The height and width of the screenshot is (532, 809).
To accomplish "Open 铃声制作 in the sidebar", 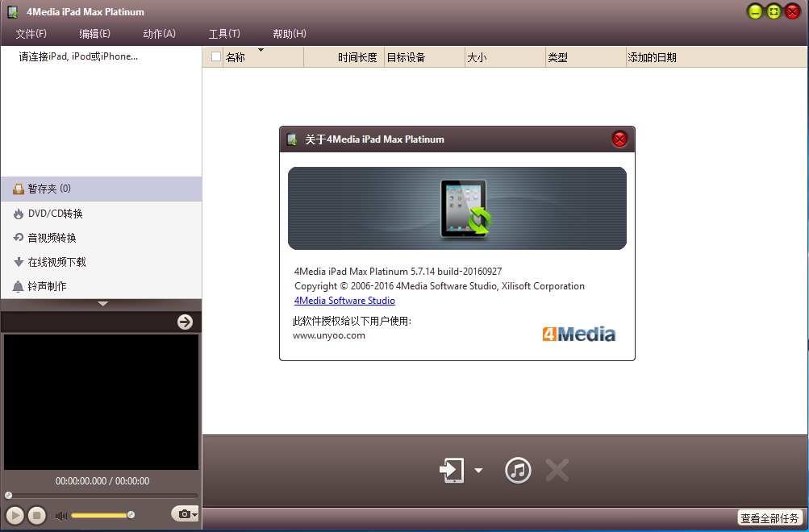I will point(101,286).
